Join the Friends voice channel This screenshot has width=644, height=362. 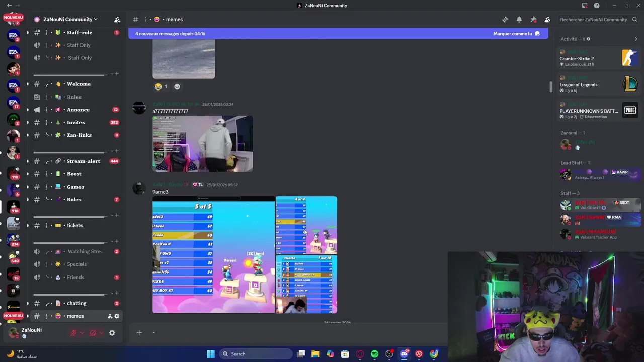pyautogui.click(x=76, y=277)
